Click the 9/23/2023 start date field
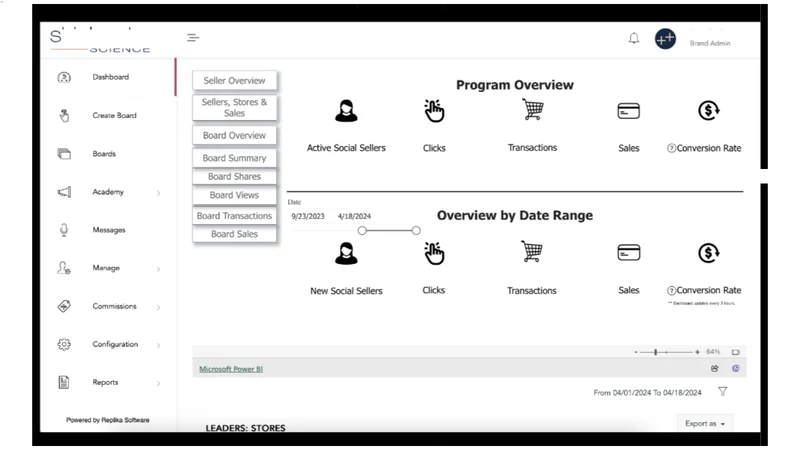 [308, 216]
